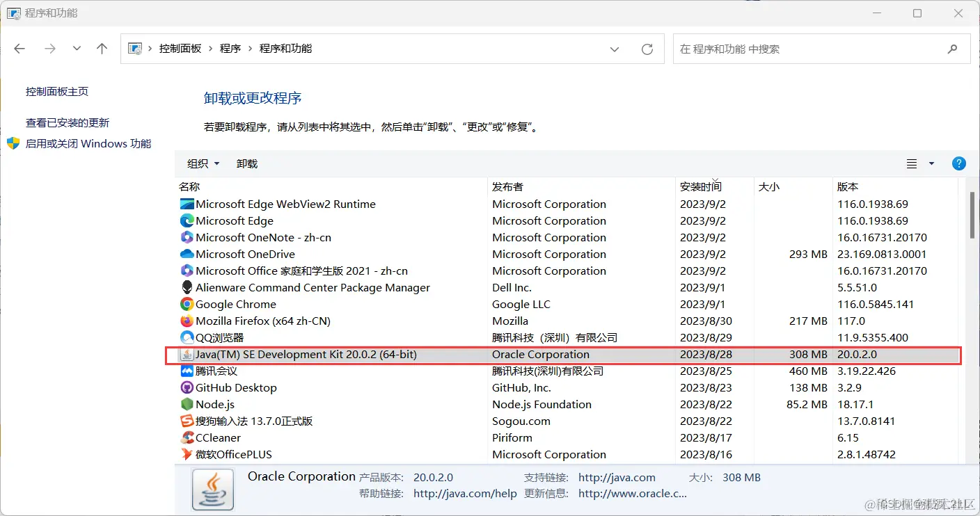Click the CCleaner icon
The height and width of the screenshot is (516, 980).
point(187,438)
